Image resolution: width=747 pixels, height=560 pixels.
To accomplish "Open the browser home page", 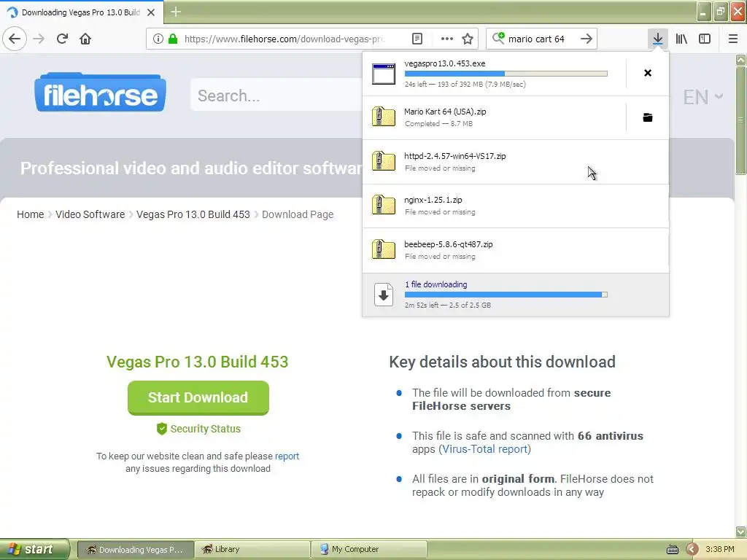I will [86, 39].
